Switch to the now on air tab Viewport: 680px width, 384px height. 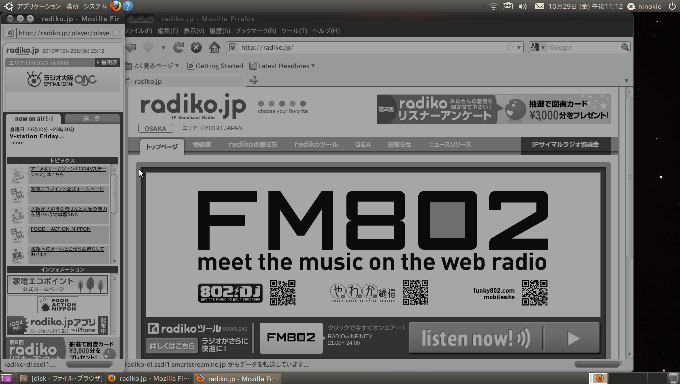click(34, 118)
